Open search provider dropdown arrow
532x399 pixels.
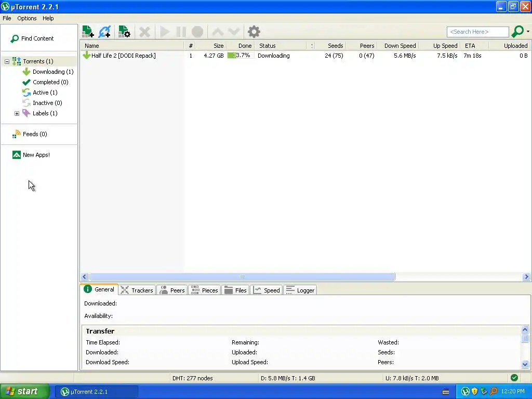click(x=528, y=32)
